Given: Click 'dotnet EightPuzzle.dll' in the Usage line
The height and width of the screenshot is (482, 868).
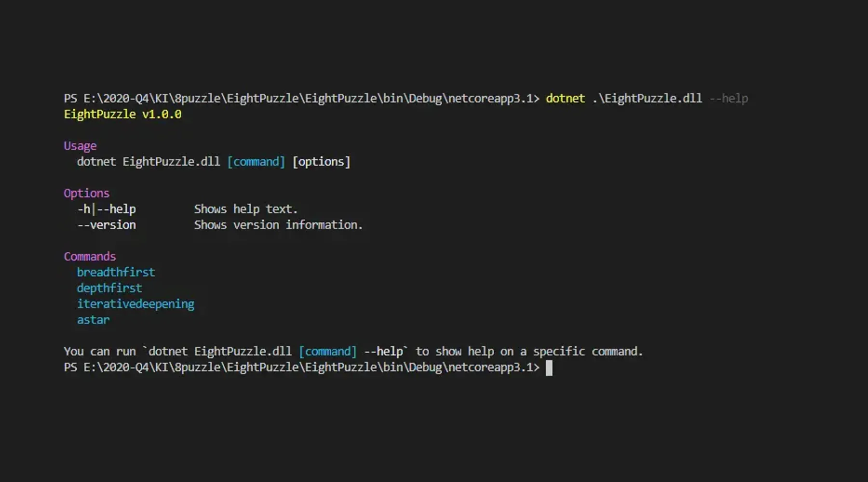Looking at the screenshot, I should click(149, 162).
